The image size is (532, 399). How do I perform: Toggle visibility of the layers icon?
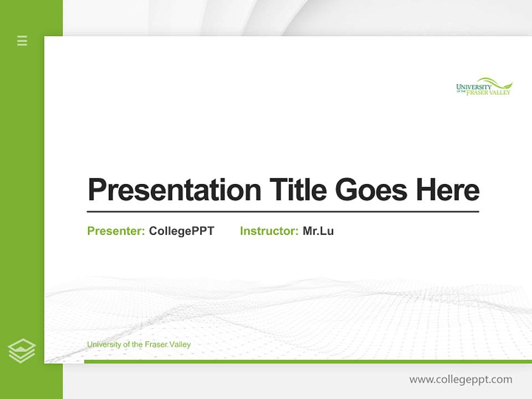point(22,349)
